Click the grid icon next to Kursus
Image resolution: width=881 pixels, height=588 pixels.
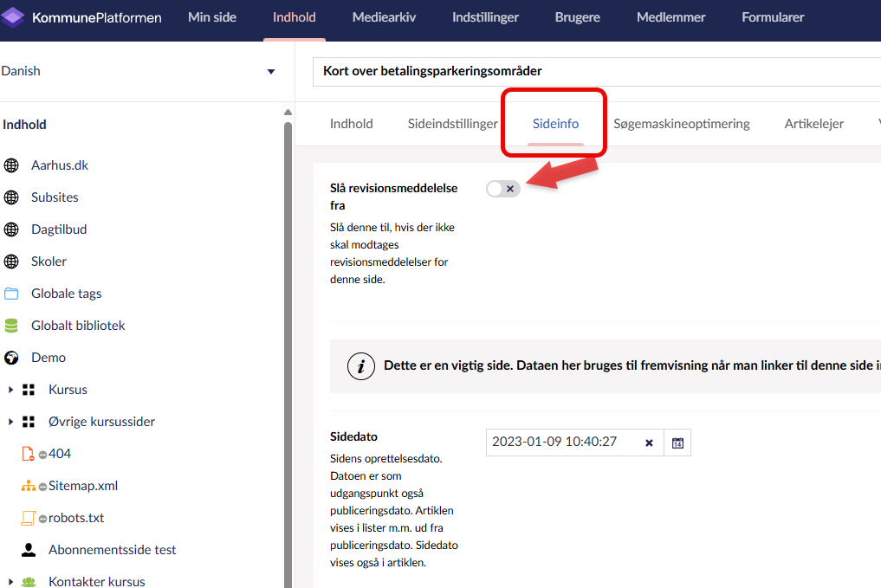pyautogui.click(x=29, y=390)
